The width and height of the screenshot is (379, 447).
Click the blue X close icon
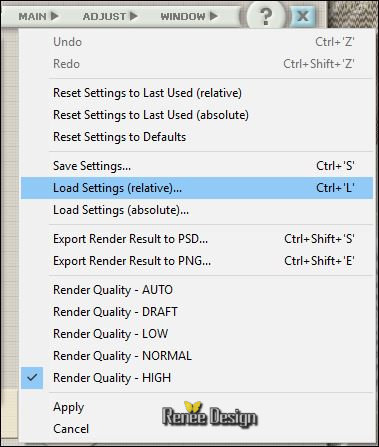point(303,16)
